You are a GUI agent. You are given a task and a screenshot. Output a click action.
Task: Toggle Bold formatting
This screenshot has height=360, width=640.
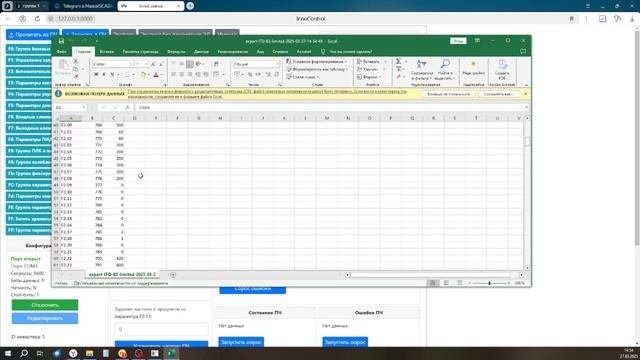pyautogui.click(x=96, y=75)
